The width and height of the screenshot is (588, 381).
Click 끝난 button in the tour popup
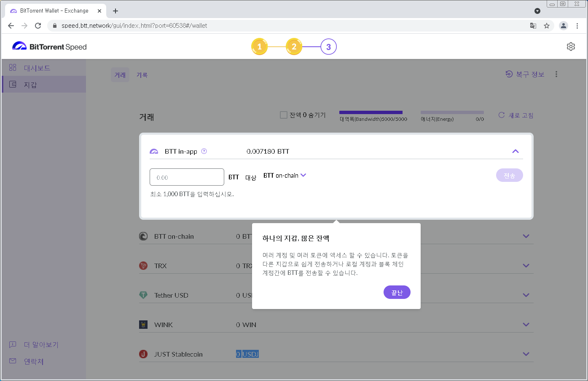397,292
